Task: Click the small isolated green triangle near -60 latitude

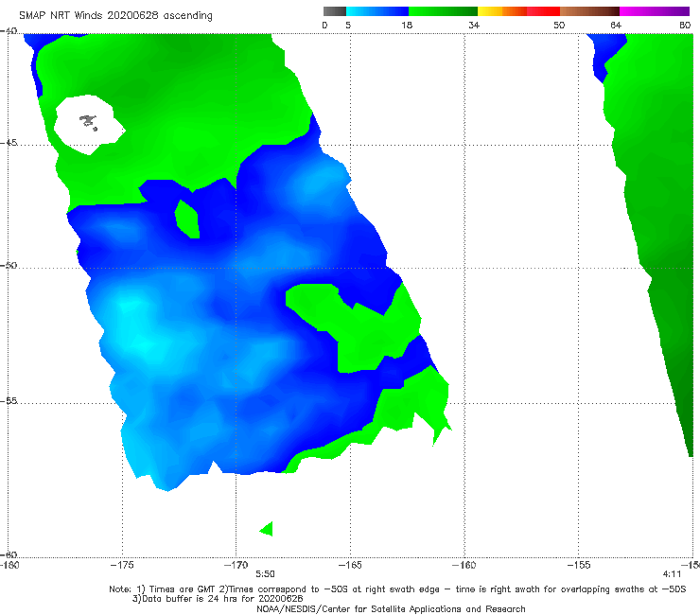Action: [x=267, y=529]
